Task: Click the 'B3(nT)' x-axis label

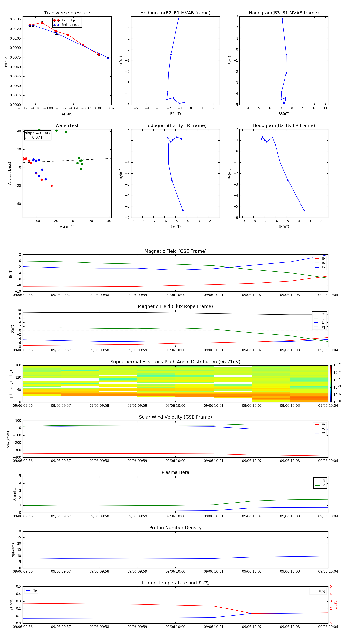Action: pyautogui.click(x=284, y=114)
